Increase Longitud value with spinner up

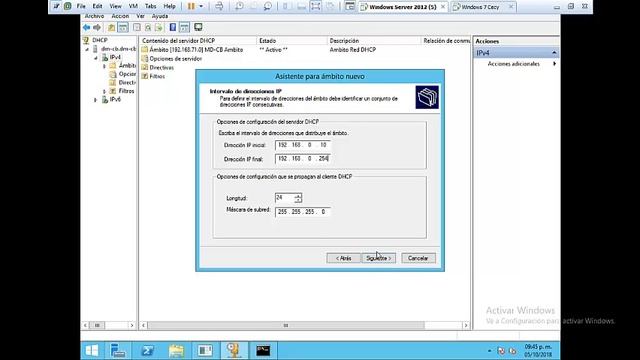pyautogui.click(x=298, y=196)
